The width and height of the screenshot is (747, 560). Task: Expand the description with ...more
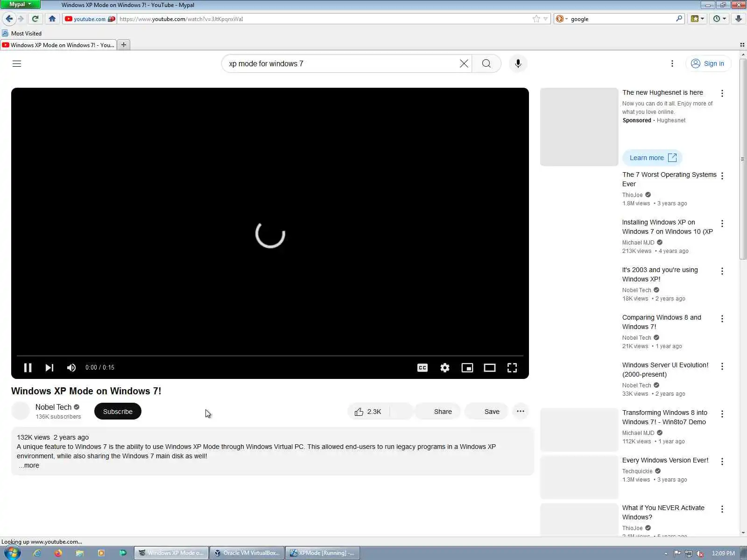coord(29,465)
